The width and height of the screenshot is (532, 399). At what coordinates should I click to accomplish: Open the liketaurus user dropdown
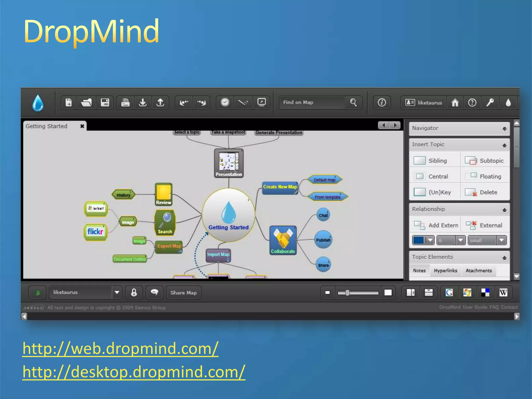pos(117,292)
